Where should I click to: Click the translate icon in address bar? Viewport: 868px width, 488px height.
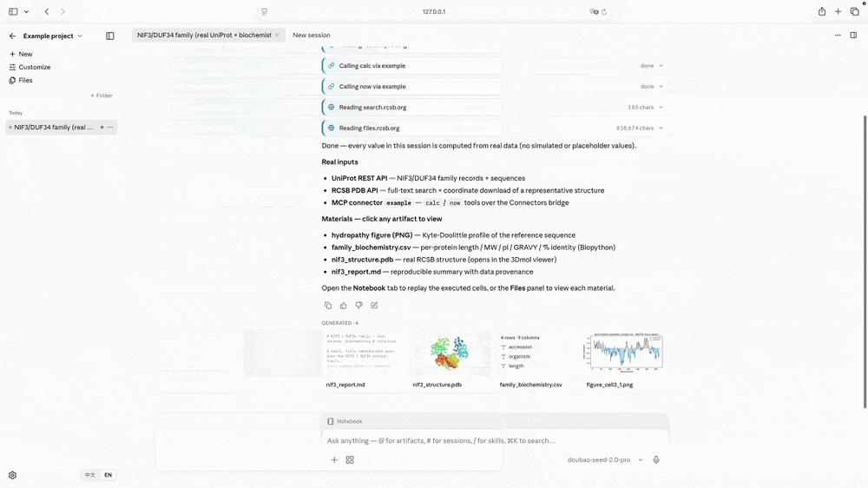[594, 11]
